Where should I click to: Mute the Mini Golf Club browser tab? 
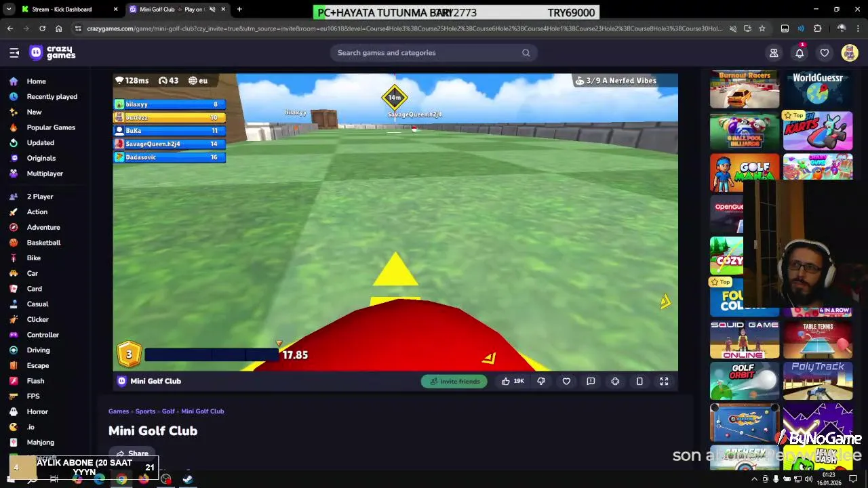click(x=212, y=9)
